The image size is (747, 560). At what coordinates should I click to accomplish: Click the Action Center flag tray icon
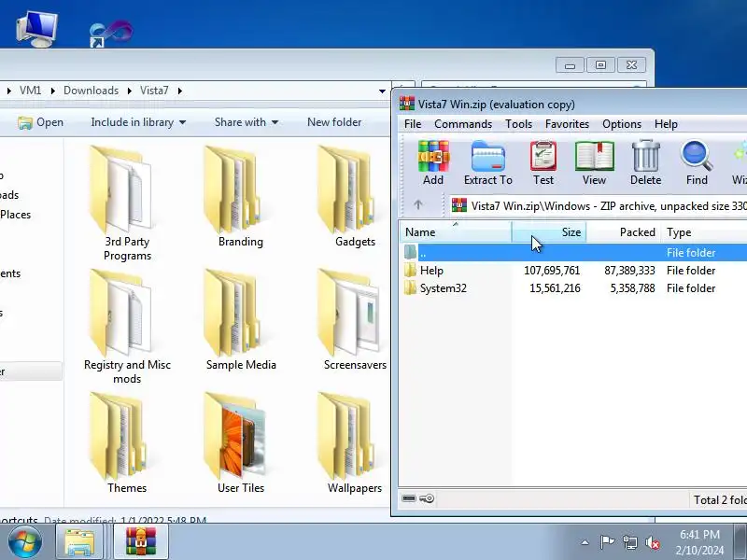(607, 542)
